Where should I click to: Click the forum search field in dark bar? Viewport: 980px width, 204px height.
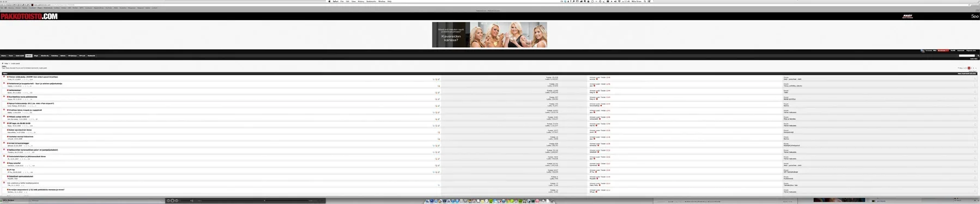pos(967,55)
